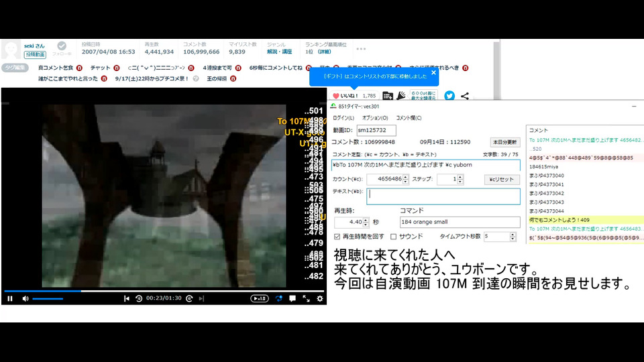The image size is (644, 362).
Task: Open dictionary icon beside チャット tag
Action: coord(117,68)
